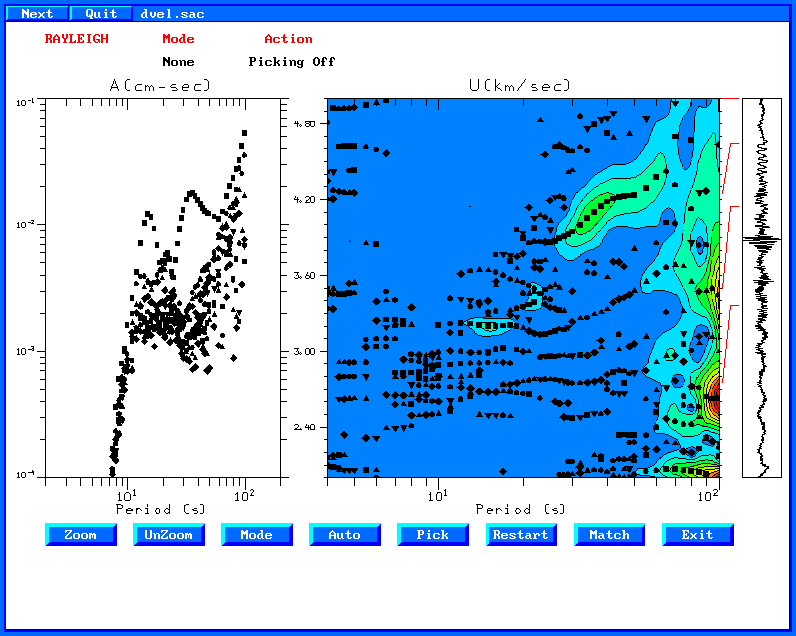Click the red Action heading
The height and width of the screenshot is (636, 796).
click(288, 39)
